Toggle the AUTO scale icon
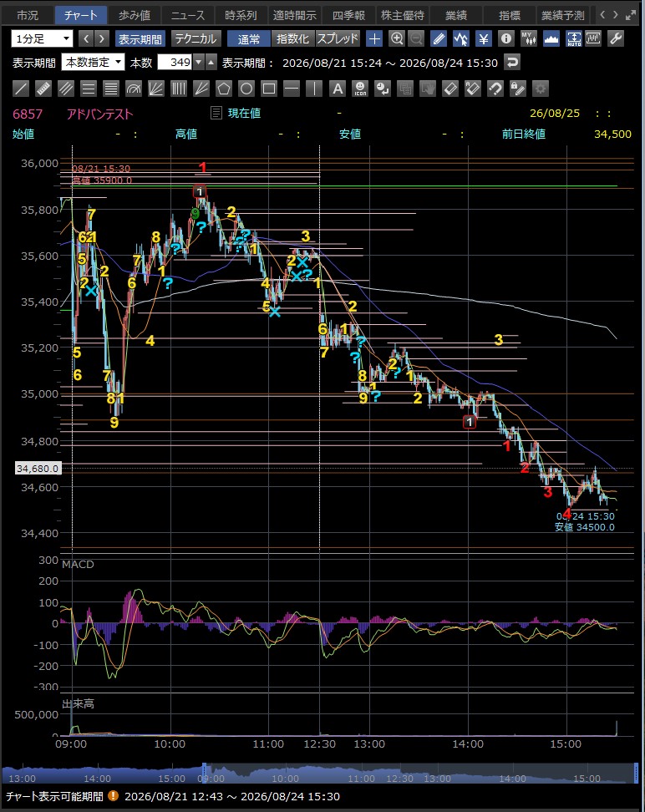The width and height of the screenshot is (645, 812). [x=574, y=38]
